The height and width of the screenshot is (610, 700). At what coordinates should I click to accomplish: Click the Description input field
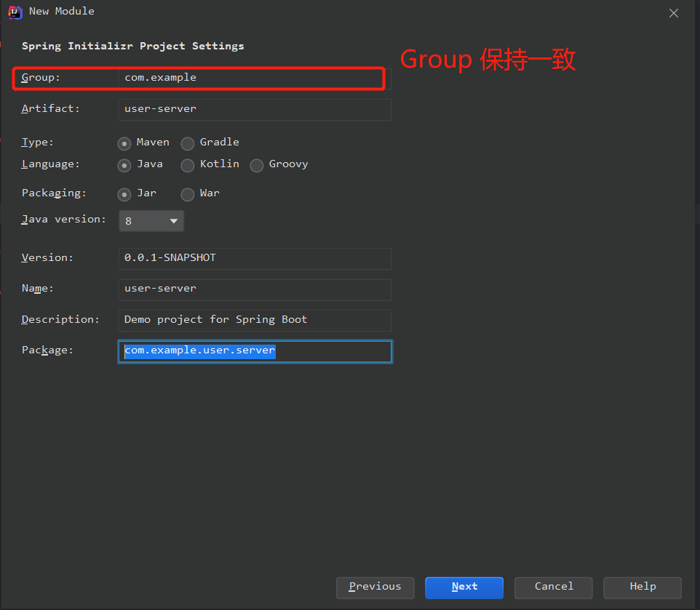point(255,321)
